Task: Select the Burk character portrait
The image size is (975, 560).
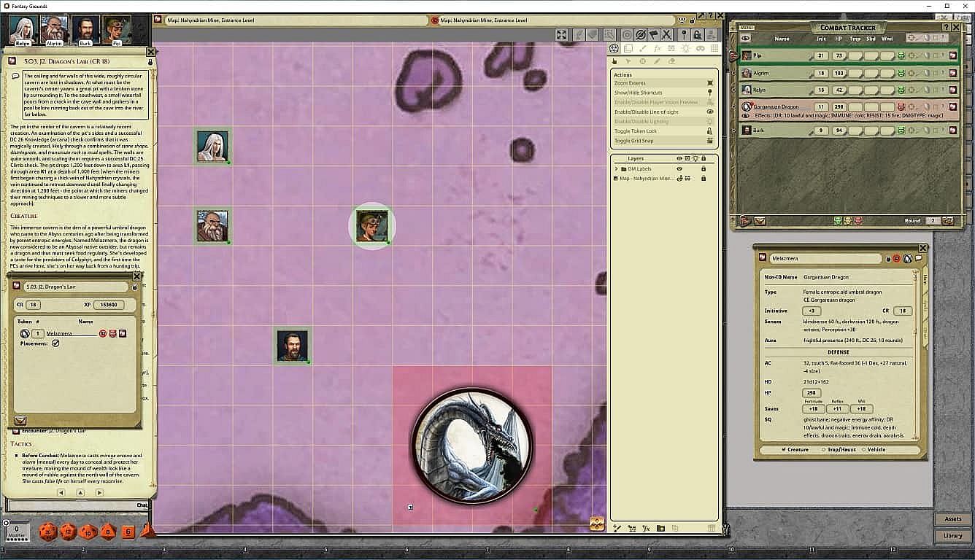Action: tap(85, 29)
